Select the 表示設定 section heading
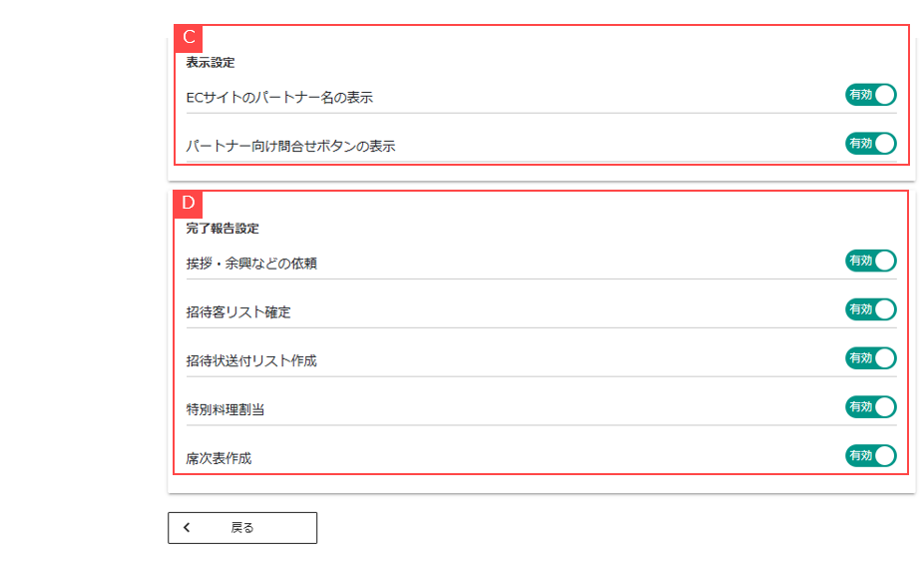The image size is (924, 564). tap(211, 63)
